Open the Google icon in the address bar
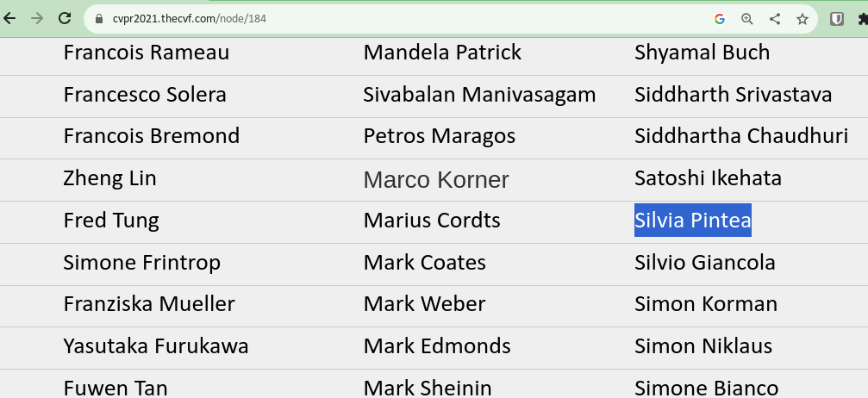The width and height of the screenshot is (868, 398). coord(720,19)
